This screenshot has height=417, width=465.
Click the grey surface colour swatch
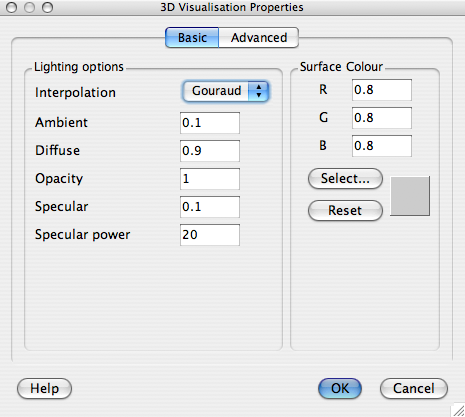coord(410,196)
